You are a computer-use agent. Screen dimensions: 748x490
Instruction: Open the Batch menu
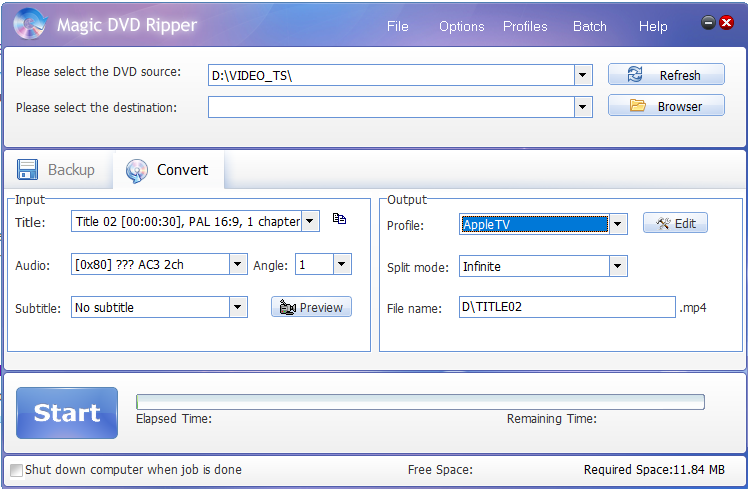pyautogui.click(x=589, y=26)
